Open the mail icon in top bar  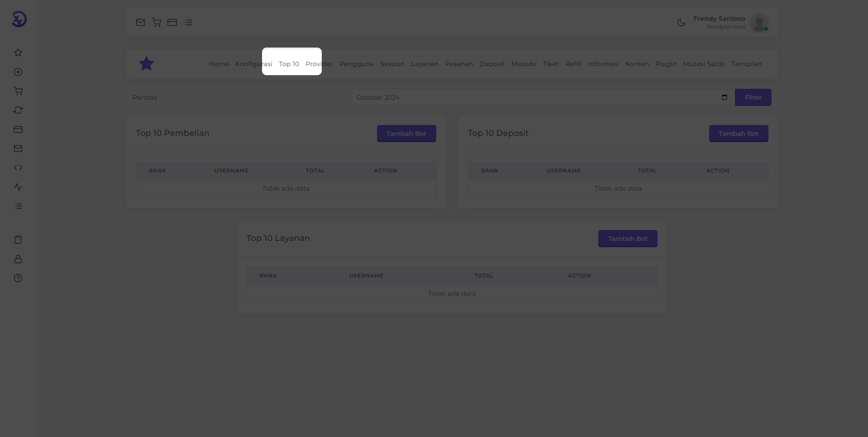140,22
